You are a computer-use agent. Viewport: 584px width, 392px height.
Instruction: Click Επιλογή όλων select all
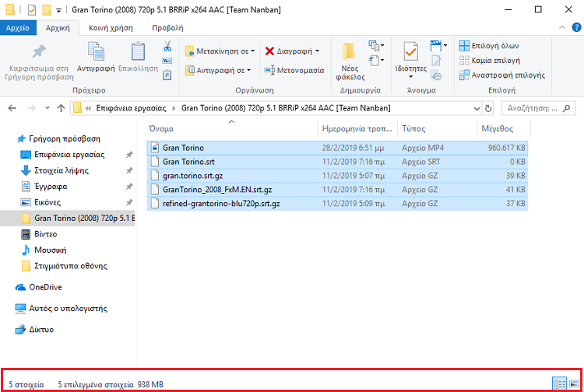pos(489,46)
